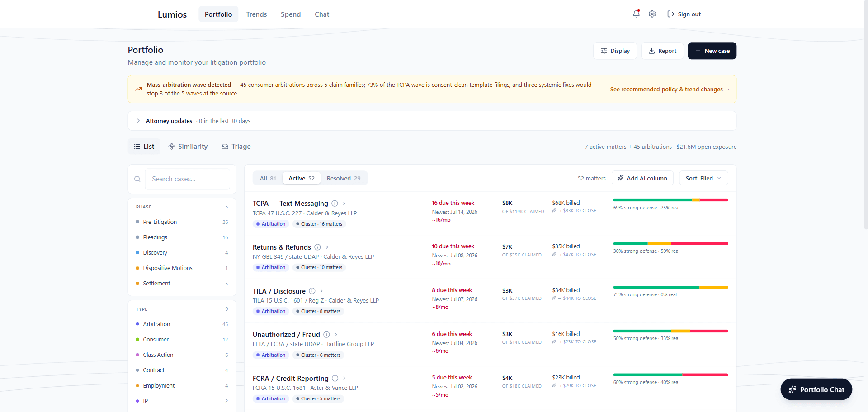Click TILA / Disclosure defense strength bar
The image size is (868, 412).
(670, 287)
